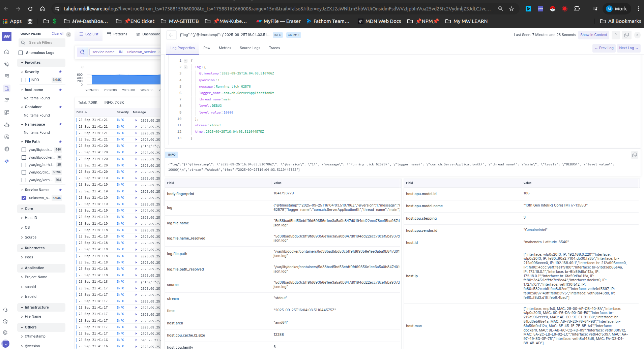Click the Show in Context button

593,35
